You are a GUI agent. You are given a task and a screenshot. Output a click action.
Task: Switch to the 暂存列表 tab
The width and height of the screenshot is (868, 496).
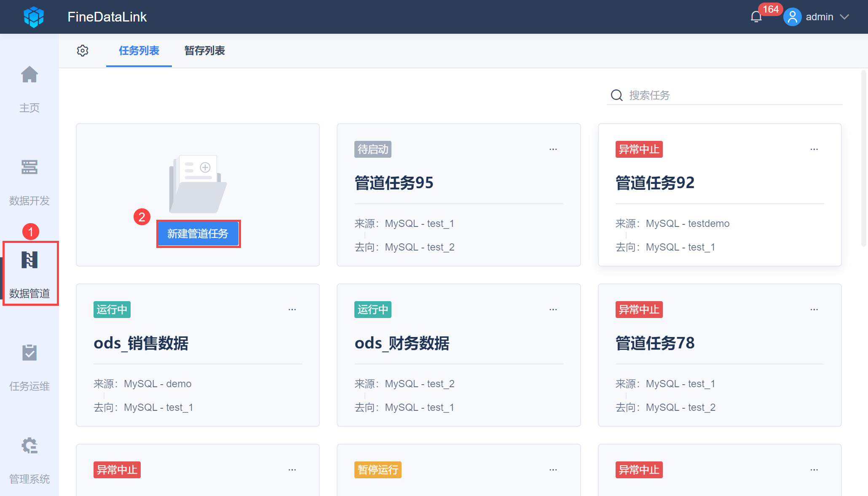tap(204, 51)
